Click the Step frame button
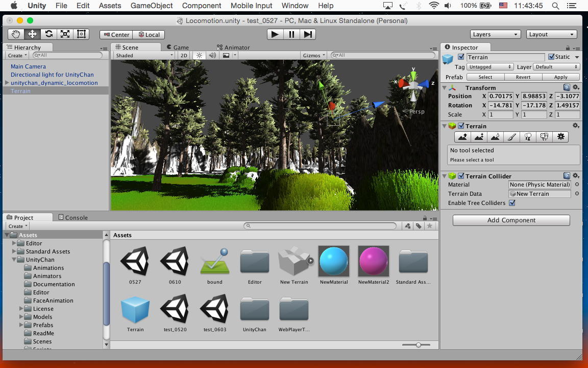The width and height of the screenshot is (588, 368). tap(307, 34)
